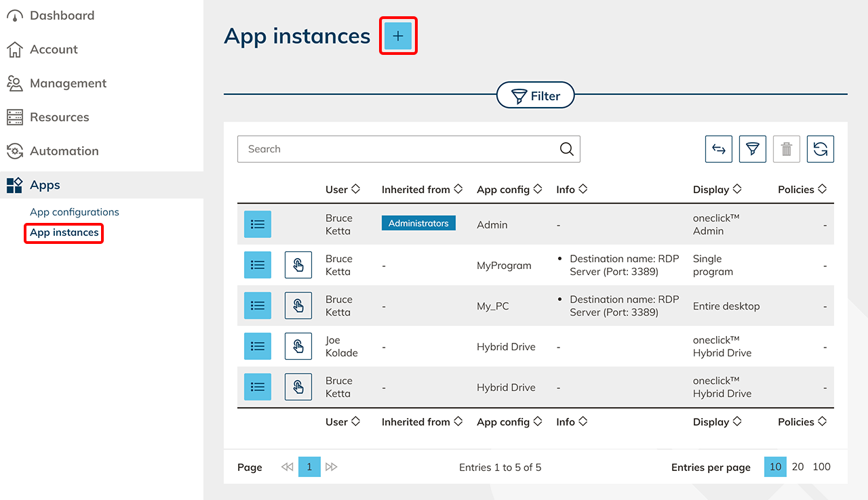Click hand icon for MyProgram row
This screenshot has height=500, width=868.
(298, 265)
